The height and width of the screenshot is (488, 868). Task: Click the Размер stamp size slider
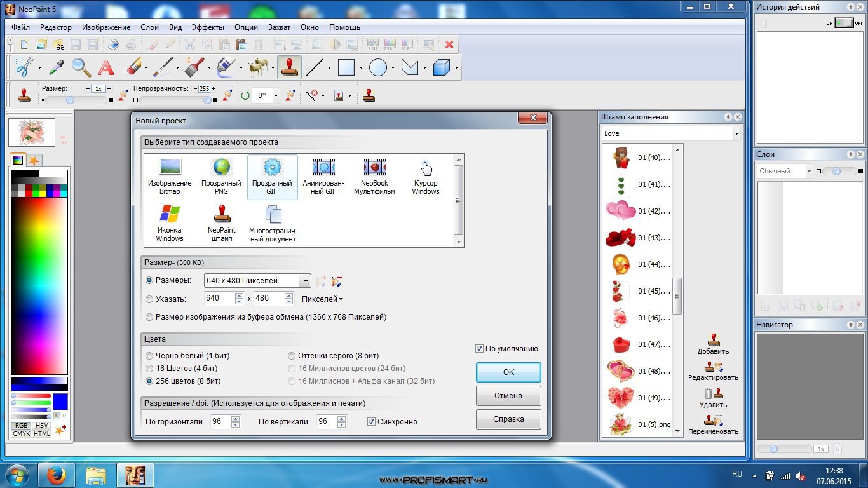click(x=76, y=100)
